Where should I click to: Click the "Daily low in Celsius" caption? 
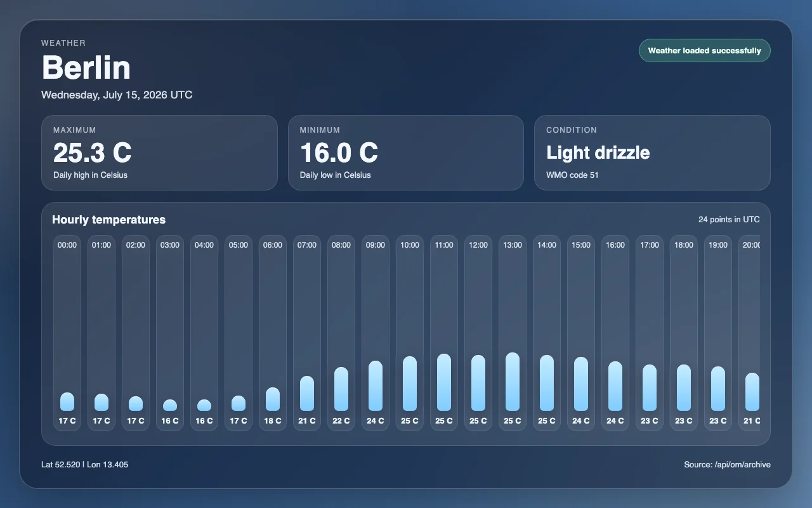point(335,175)
